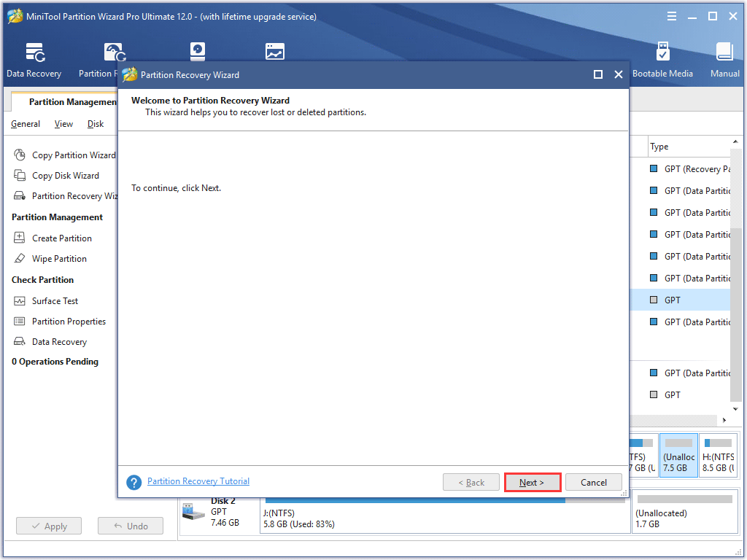
Task: Click the Partition Recovery toolbar icon
Action: pyautogui.click(x=115, y=52)
